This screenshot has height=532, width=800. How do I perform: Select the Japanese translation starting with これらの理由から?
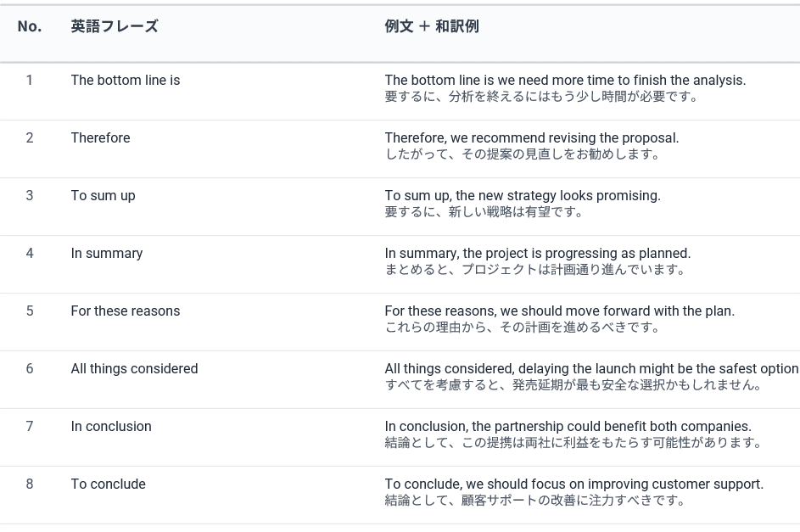coord(523,328)
